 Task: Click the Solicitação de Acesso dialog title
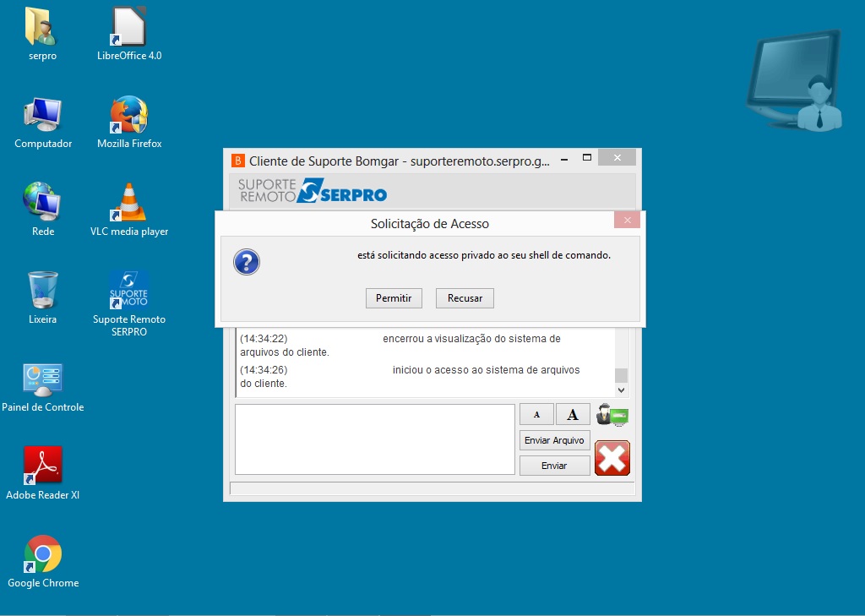pos(430,224)
